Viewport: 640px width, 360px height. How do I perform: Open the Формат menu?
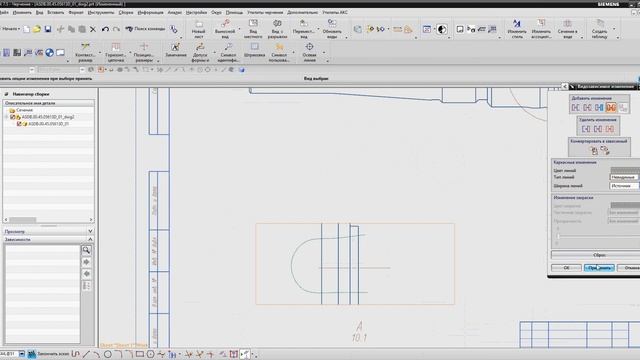point(76,13)
